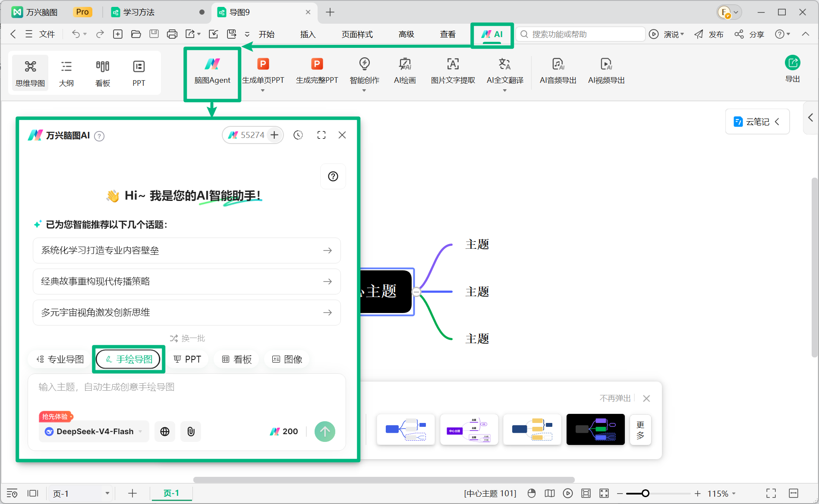The height and width of the screenshot is (504, 819).
Task: Click the print icon in toolbar
Action: point(172,34)
